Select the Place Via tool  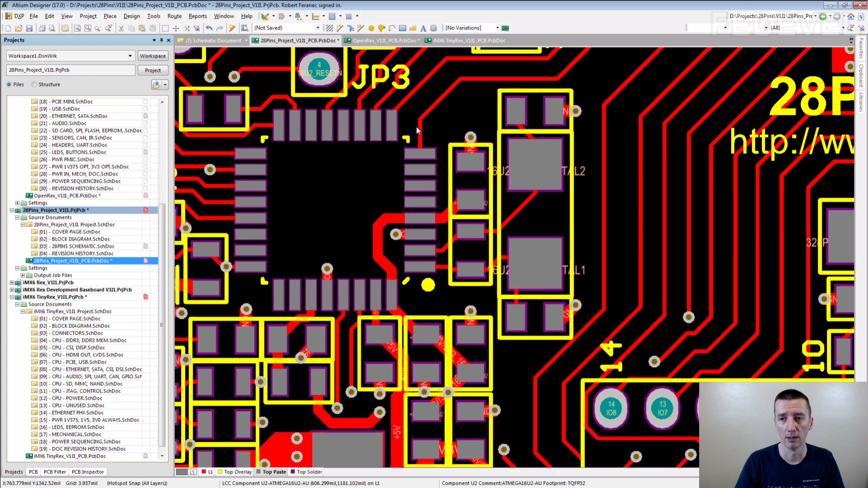(382, 28)
